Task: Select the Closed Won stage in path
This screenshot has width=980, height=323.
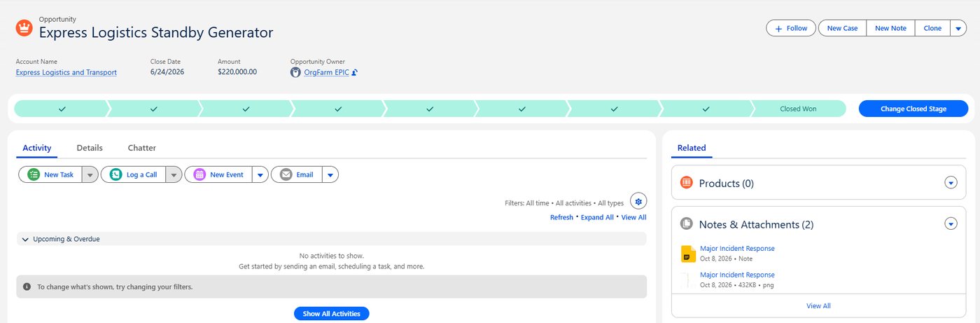Action: coord(798,109)
